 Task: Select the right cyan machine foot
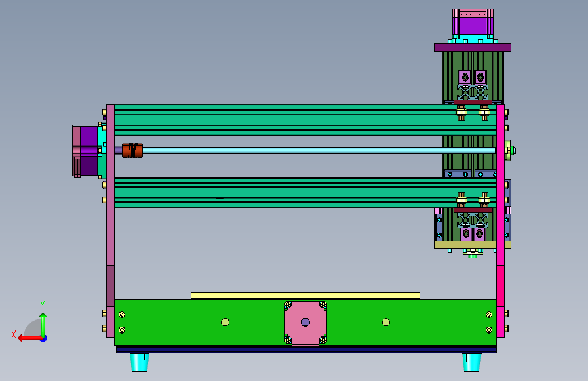pyautogui.click(x=471, y=362)
